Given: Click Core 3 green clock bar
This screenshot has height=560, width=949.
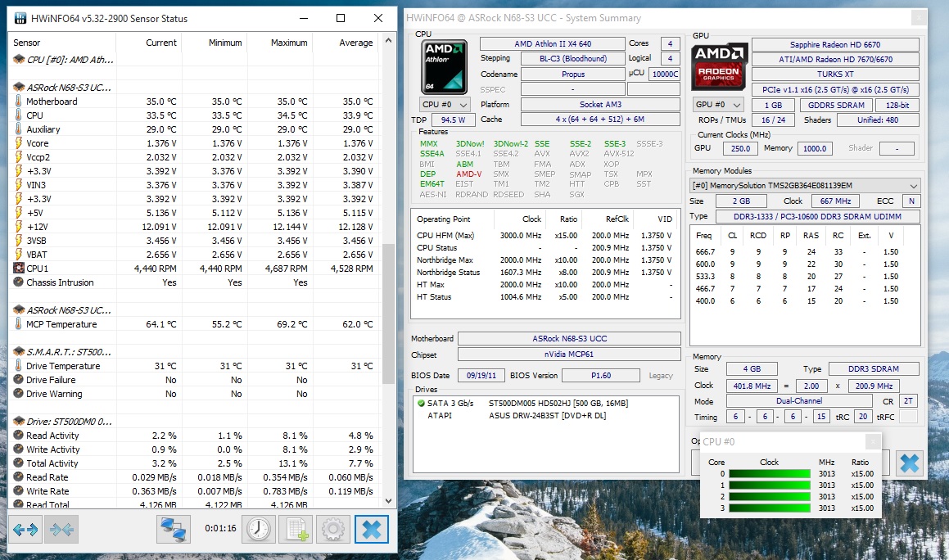Looking at the screenshot, I should pos(769,508).
